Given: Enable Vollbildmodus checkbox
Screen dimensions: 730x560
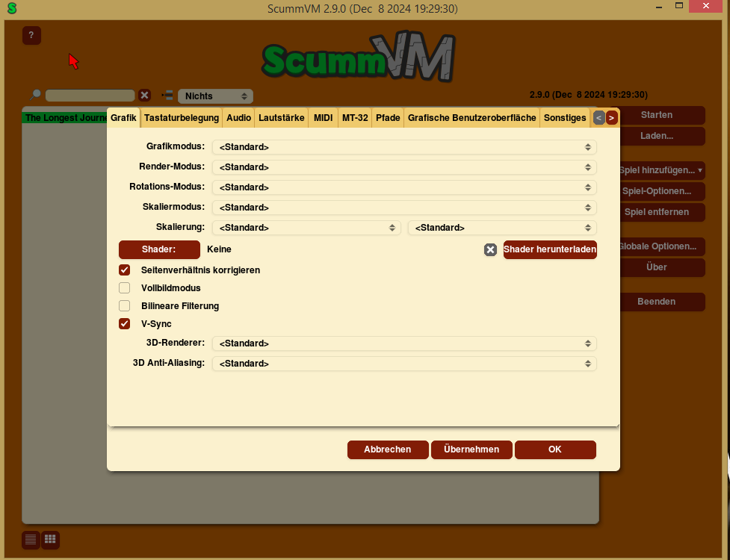Looking at the screenshot, I should (x=124, y=288).
